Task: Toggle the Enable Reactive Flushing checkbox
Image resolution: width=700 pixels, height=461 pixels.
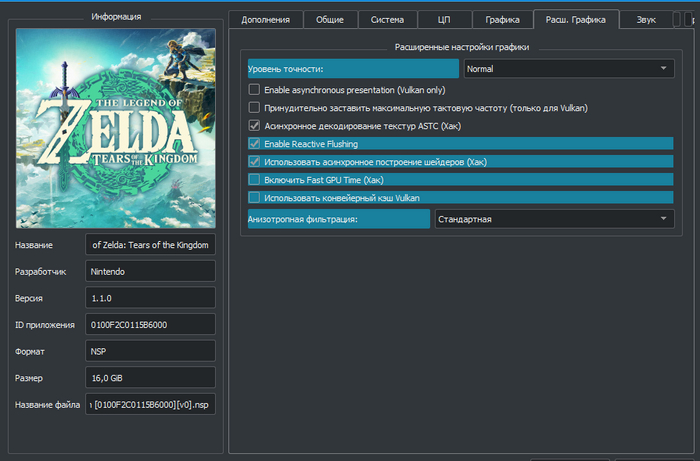Action: click(254, 144)
